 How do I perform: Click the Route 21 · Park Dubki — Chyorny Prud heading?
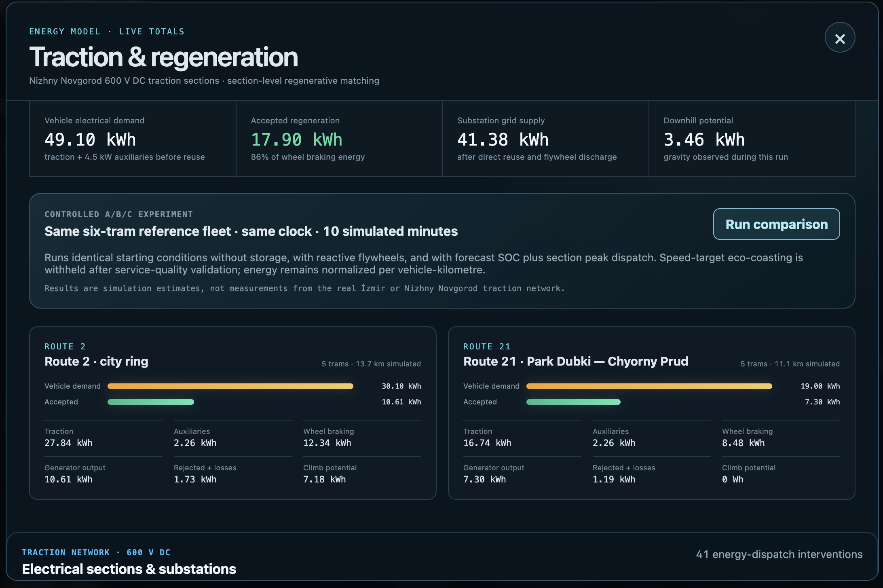tap(576, 361)
